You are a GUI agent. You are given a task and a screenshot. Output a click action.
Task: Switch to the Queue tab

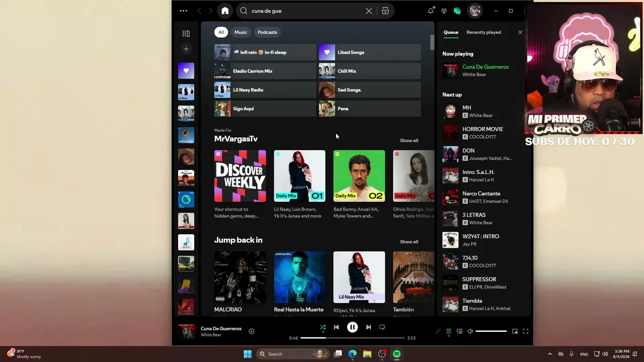pyautogui.click(x=451, y=32)
